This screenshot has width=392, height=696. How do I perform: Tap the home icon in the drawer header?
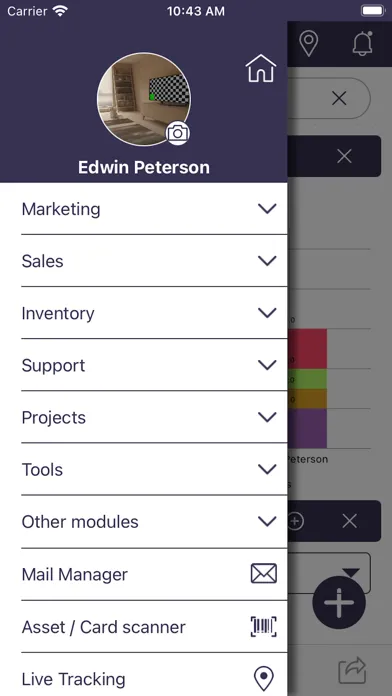pos(261,68)
